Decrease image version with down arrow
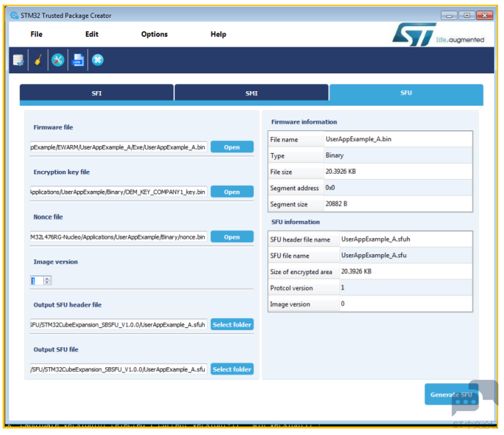504x435 pixels. [x=47, y=283]
